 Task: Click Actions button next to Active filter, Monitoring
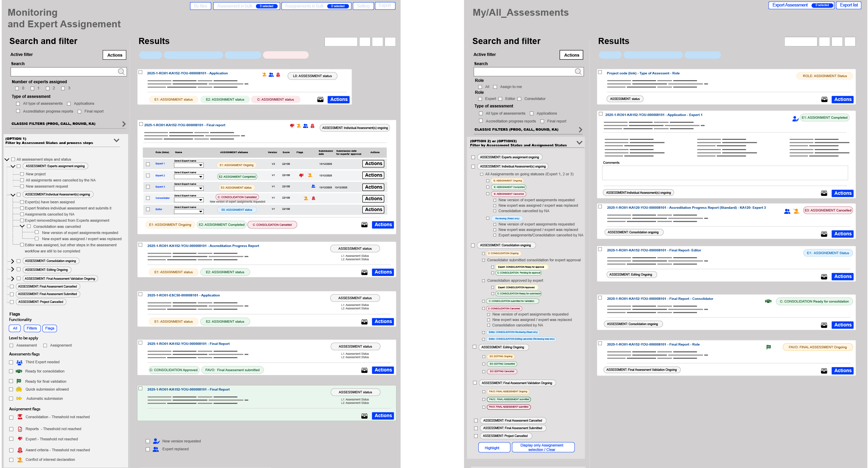pos(115,55)
